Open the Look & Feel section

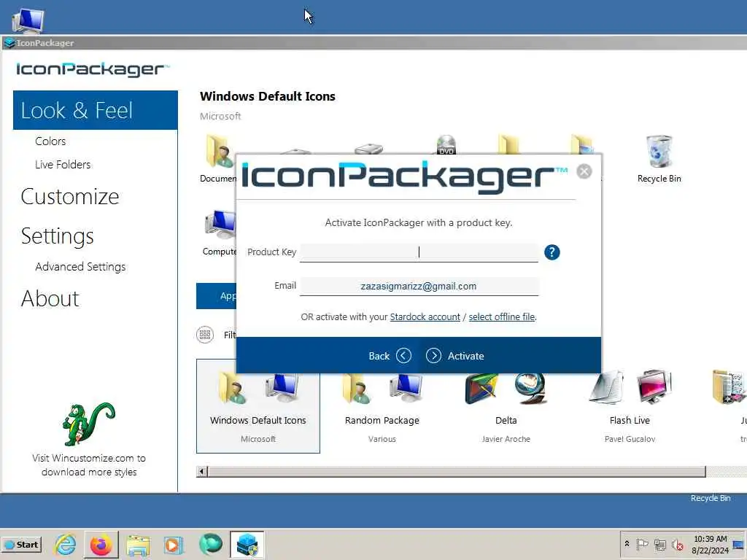coord(96,110)
